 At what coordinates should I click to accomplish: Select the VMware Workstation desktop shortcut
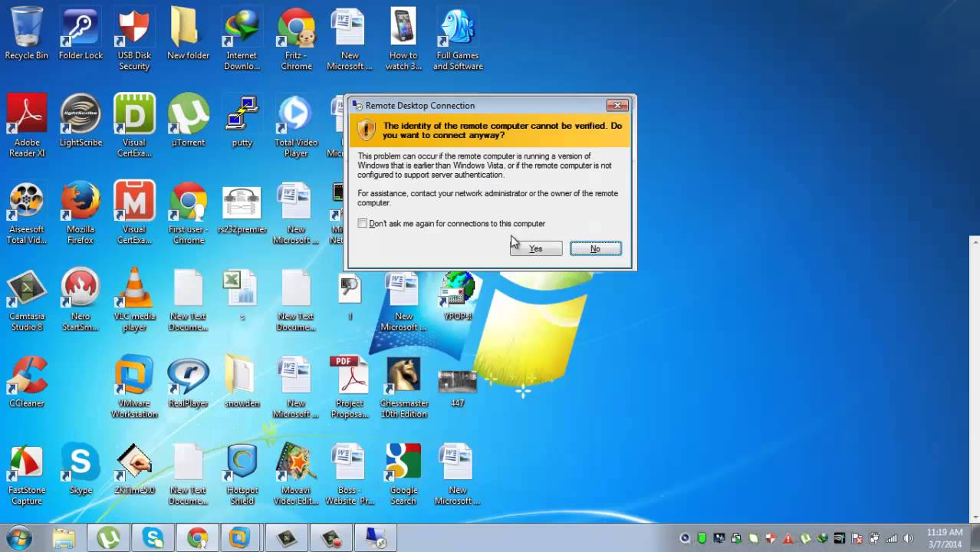coord(134,386)
